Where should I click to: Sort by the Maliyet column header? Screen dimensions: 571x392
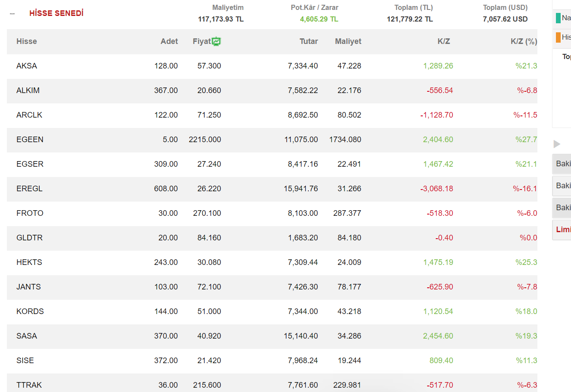pyautogui.click(x=348, y=41)
